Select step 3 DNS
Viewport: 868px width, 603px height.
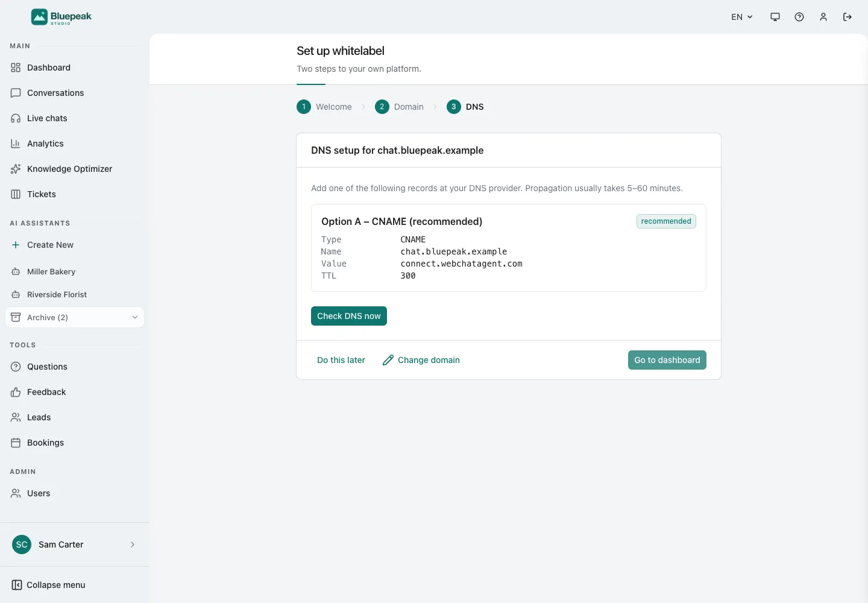pyautogui.click(x=465, y=107)
